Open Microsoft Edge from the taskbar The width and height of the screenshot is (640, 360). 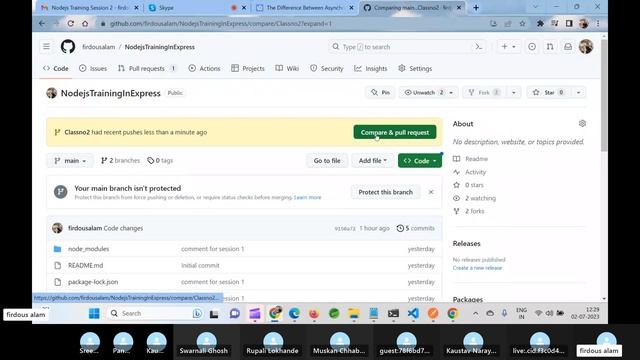[294, 313]
